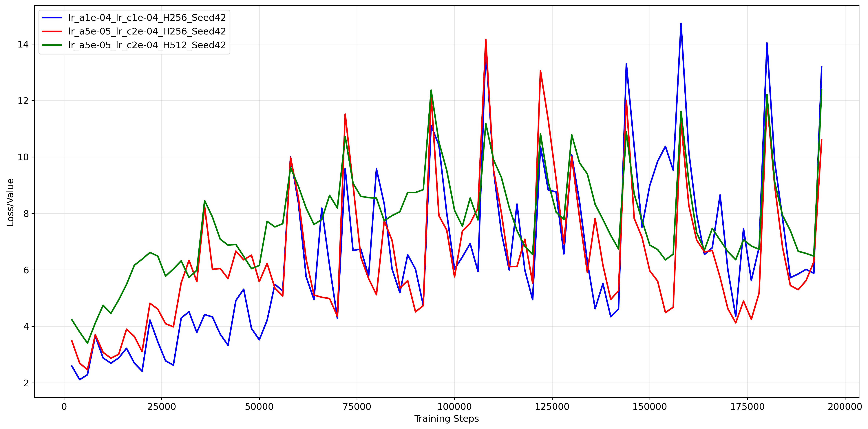Viewport: 868px width, 429px height.
Task: Click the 8 y-axis tick label
Action: (26, 214)
